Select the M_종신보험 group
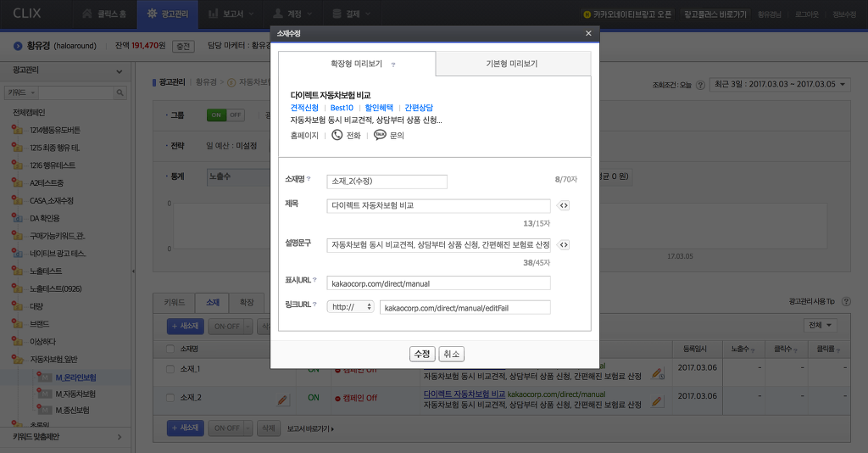 (x=72, y=411)
